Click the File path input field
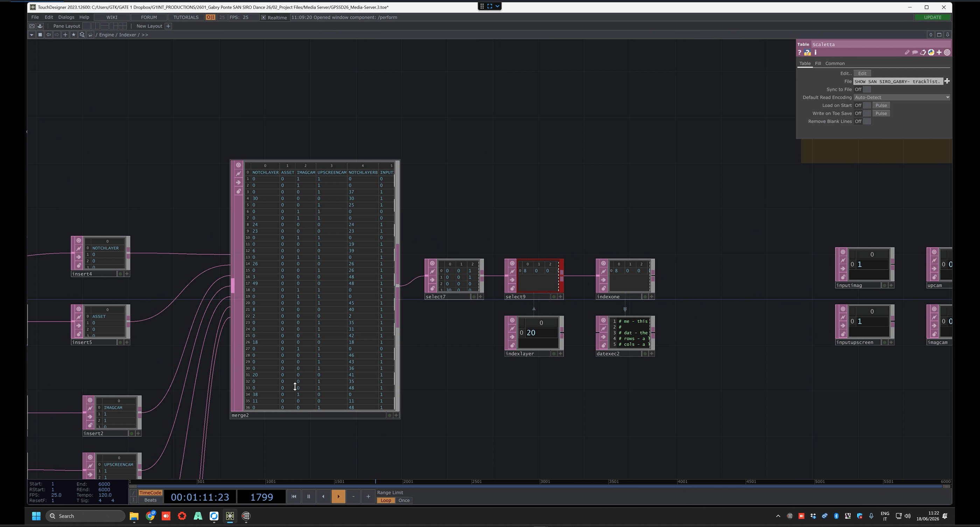This screenshot has width=980, height=527. pos(898,81)
